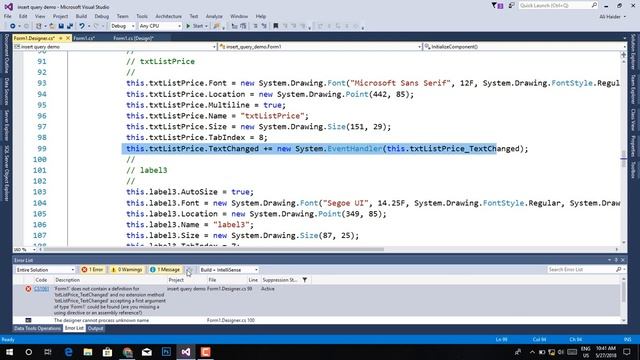The image size is (640, 360).
Task: Switch to the Form1.cs [Design] tab
Action: 133,38
